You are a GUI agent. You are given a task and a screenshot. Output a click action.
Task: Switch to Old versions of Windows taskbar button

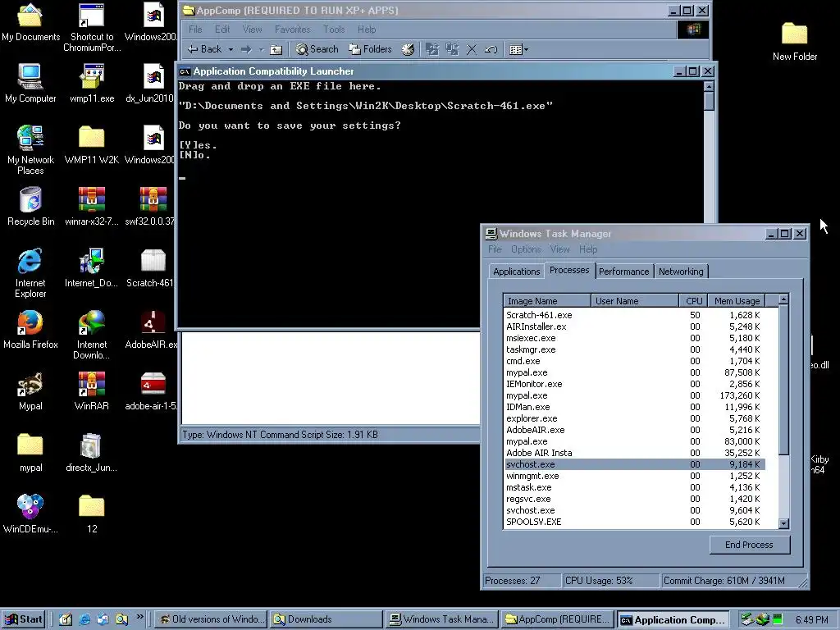212,619
